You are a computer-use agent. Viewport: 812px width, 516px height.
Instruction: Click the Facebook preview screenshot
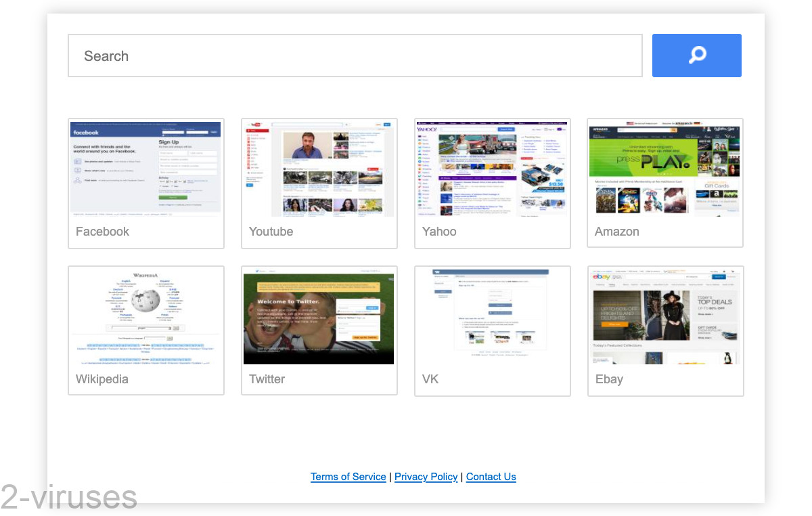pos(145,168)
